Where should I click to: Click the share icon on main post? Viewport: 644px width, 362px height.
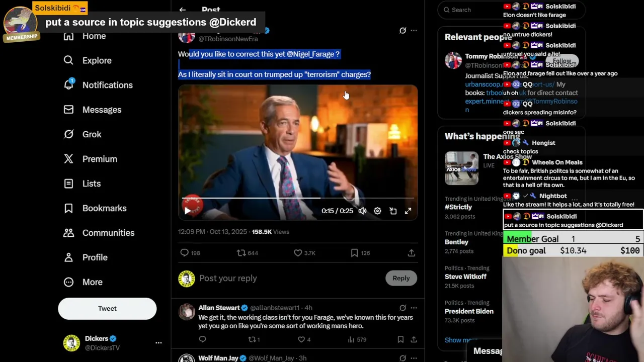click(x=411, y=253)
